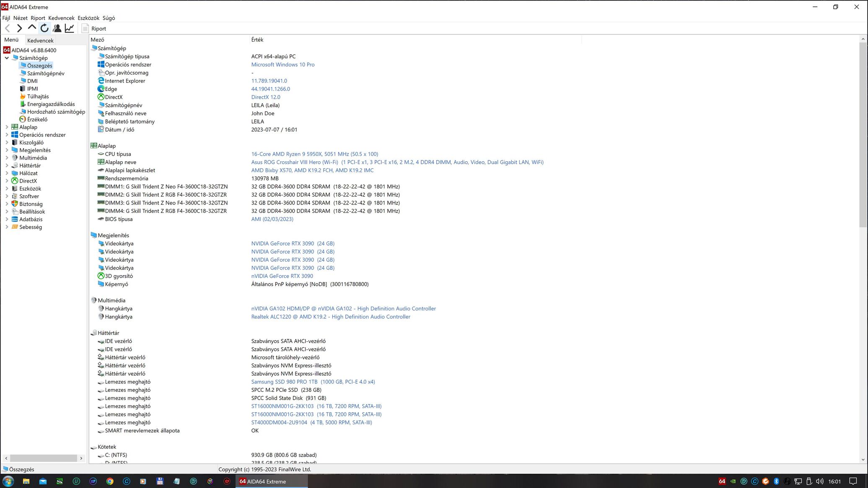Open Energiagazdálkodás battery icon item

coord(23,104)
